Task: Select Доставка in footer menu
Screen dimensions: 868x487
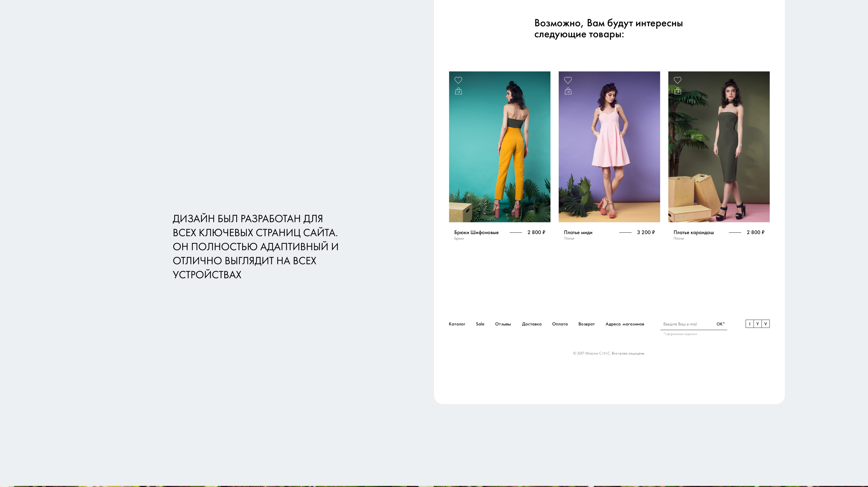Action: [532, 324]
